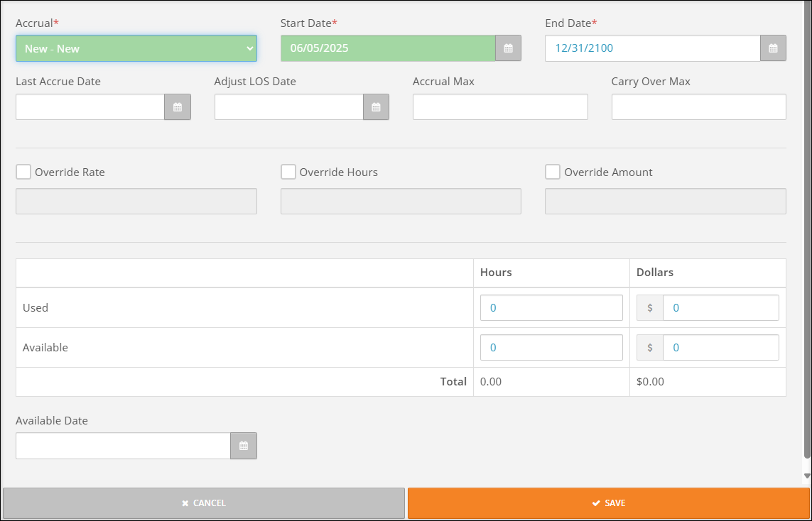Save the accrual with the orange SAVE button
812x521 pixels.
pyautogui.click(x=609, y=503)
